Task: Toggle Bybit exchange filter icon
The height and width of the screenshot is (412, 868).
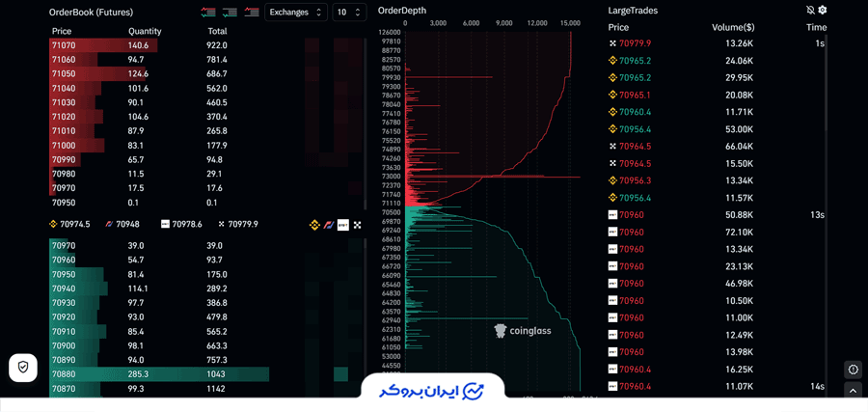Action: pyautogui.click(x=328, y=225)
